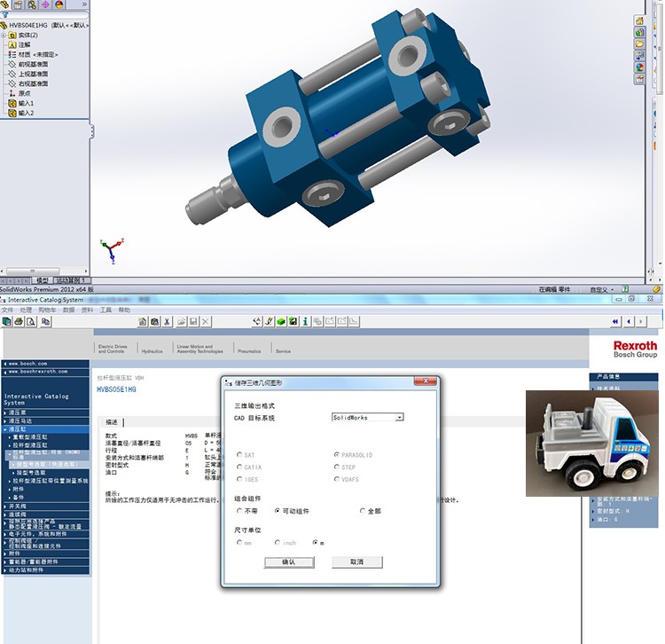Click the clipboard paste icon in catalog toolbar
Screen dimensions: 665x644
pos(155,322)
